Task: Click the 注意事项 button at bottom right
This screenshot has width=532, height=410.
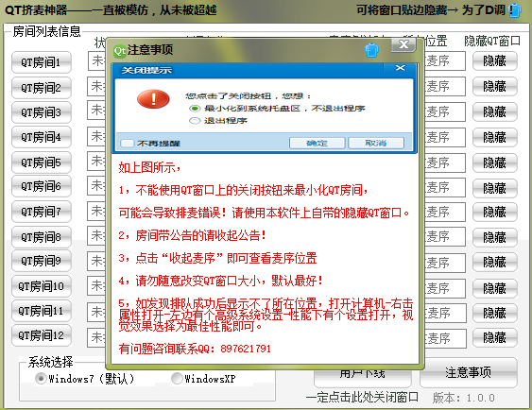Action: pos(468,372)
